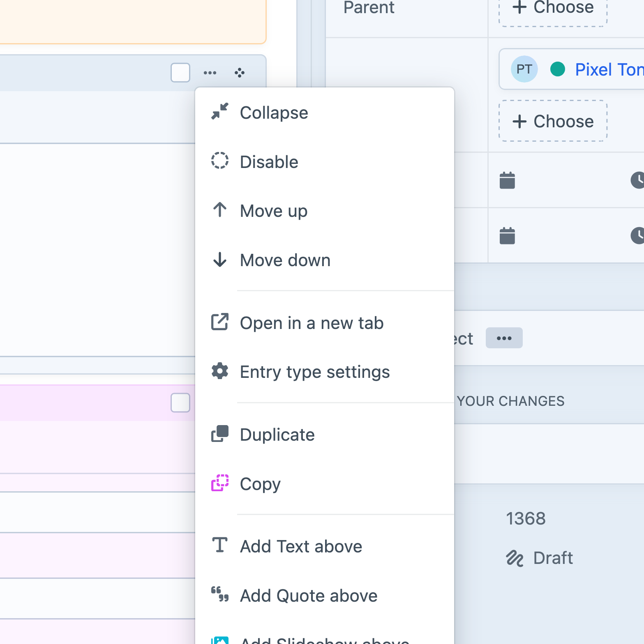Select Move up menu entry
The image size is (644, 644).
tap(325, 211)
